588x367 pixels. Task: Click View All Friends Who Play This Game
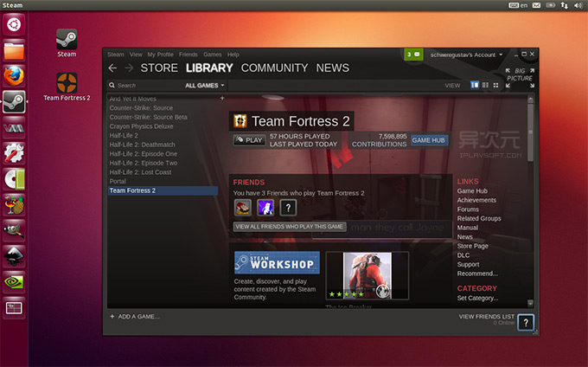click(290, 226)
